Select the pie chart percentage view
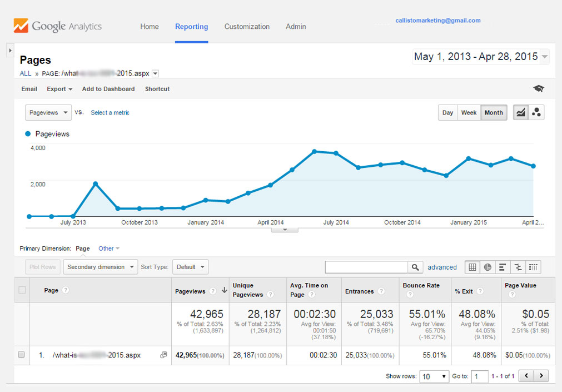The image size is (562, 392). pos(488,267)
